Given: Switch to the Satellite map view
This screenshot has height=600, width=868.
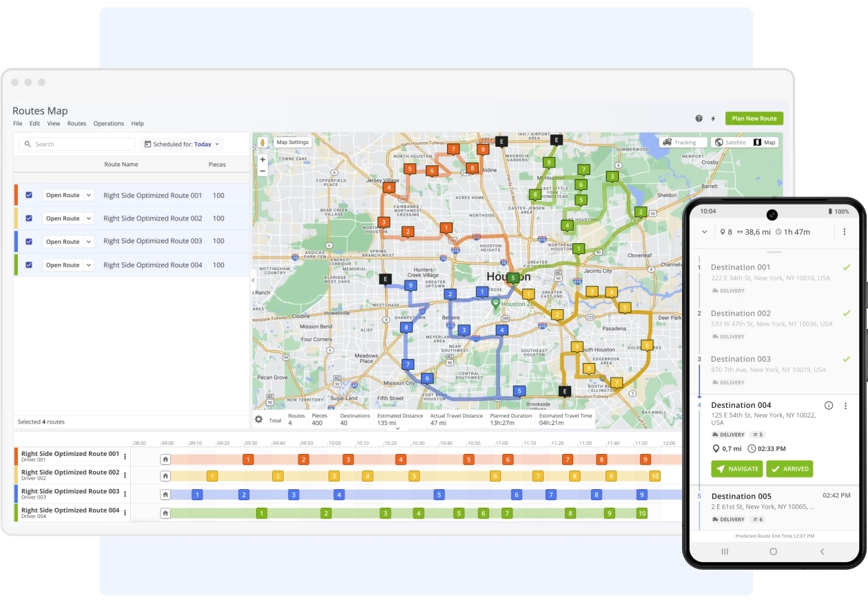Looking at the screenshot, I should point(730,143).
